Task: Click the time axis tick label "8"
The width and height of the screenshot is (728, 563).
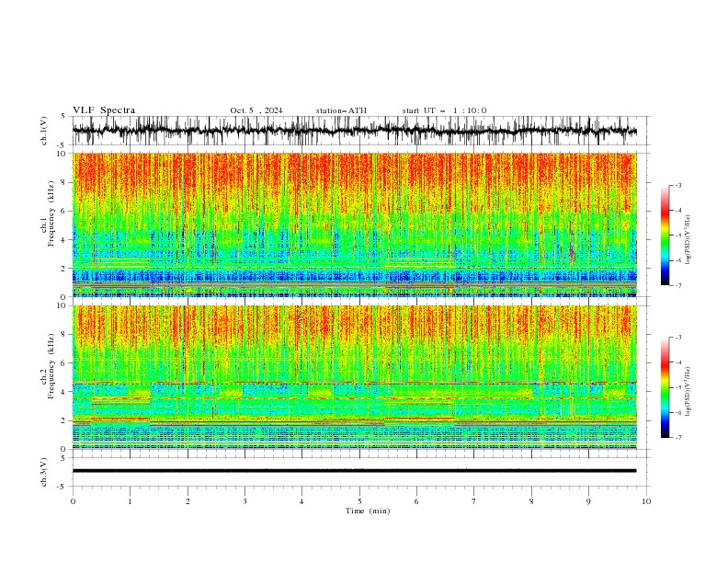Action: pyautogui.click(x=531, y=501)
